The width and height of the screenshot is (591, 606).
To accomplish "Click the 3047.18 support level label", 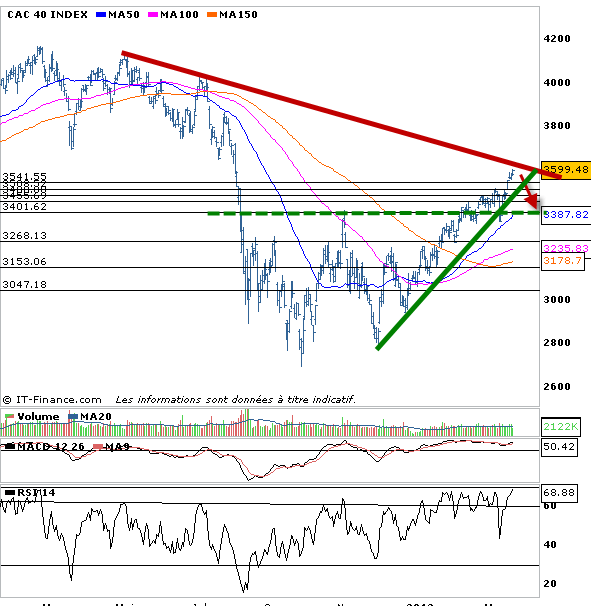I will [24, 285].
